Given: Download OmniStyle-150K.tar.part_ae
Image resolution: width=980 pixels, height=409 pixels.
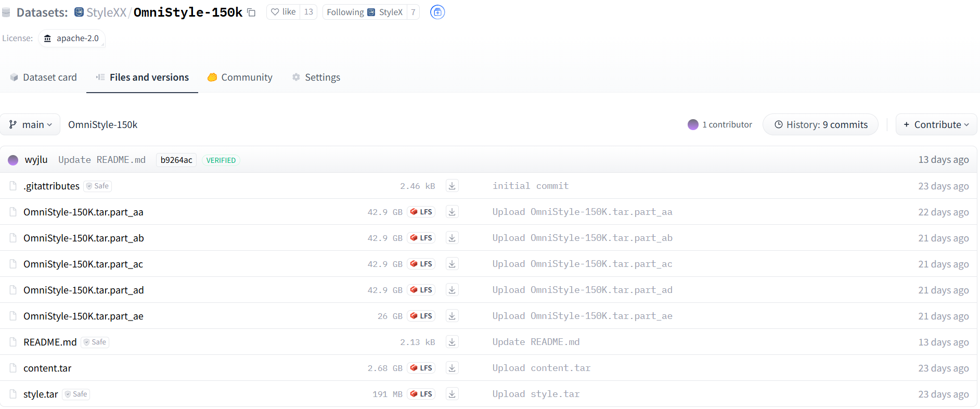Looking at the screenshot, I should (x=452, y=316).
